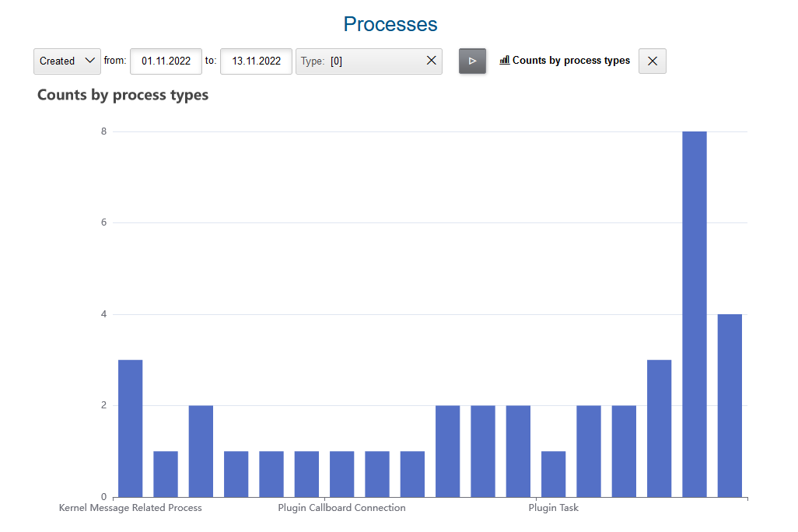Click the to date field 13.11.2022

pos(256,61)
